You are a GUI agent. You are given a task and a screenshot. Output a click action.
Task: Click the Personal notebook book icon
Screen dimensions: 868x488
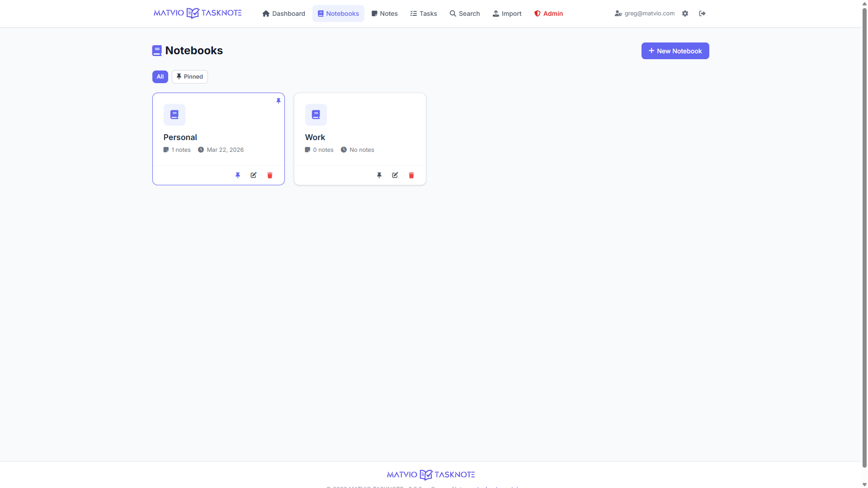coord(175,115)
